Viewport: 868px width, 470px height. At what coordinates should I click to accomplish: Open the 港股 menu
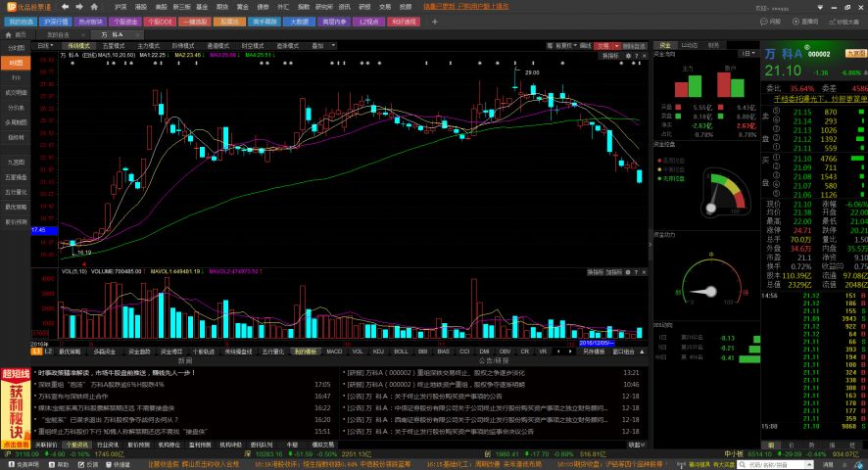point(141,7)
